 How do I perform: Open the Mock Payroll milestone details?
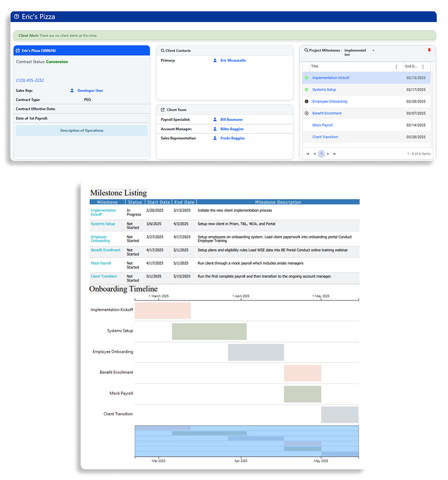click(323, 125)
